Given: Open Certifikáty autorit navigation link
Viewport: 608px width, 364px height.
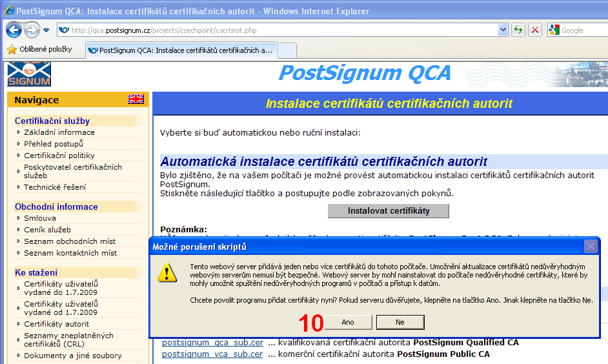Looking at the screenshot, I should tap(57, 324).
